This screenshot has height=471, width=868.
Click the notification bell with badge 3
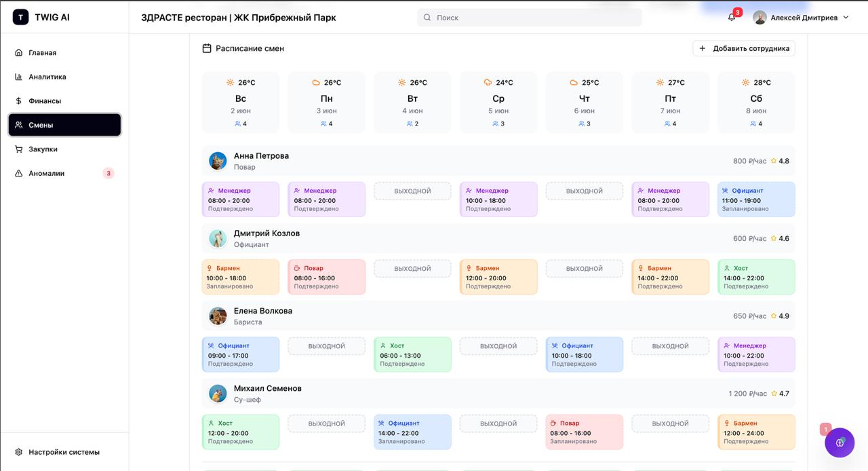click(x=730, y=17)
